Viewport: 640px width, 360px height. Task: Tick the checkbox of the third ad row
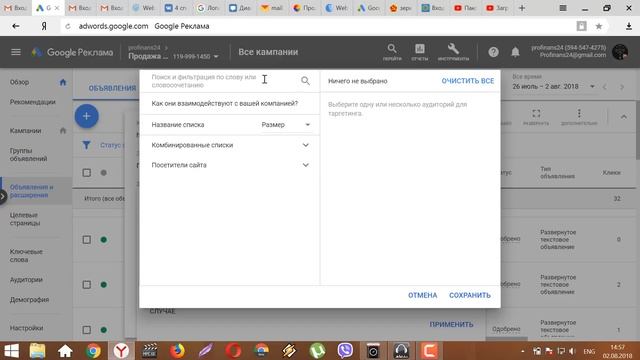[87, 330]
